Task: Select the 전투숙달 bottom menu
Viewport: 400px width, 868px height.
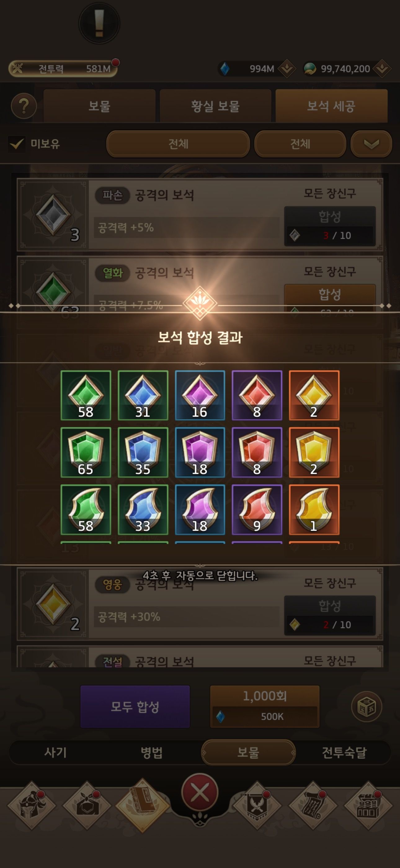Action: point(344,752)
